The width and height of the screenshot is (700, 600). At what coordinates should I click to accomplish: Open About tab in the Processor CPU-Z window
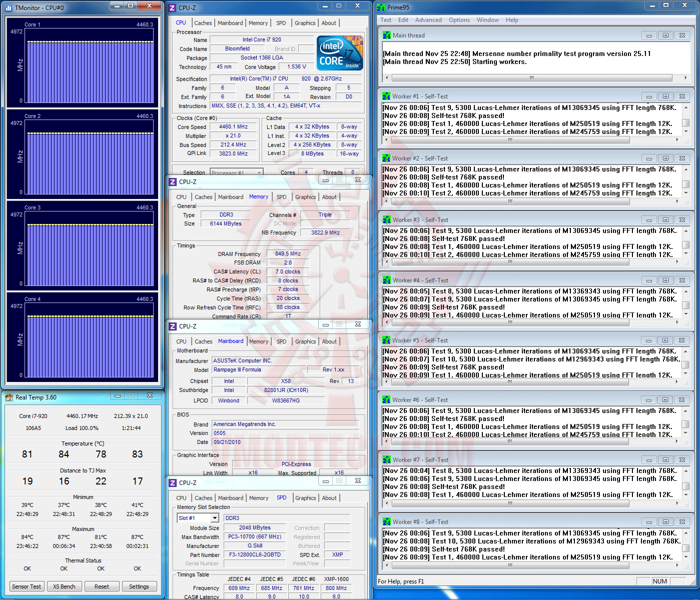coord(329,23)
